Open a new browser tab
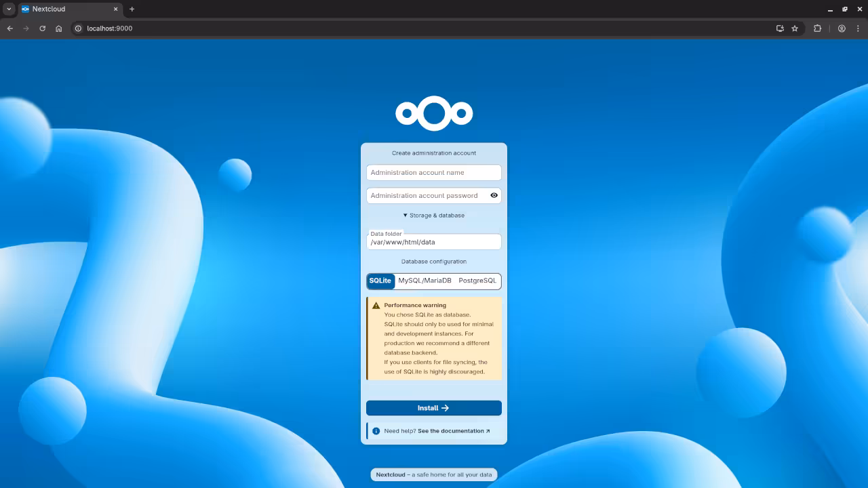Screen dimensions: 868x488 (132, 9)
